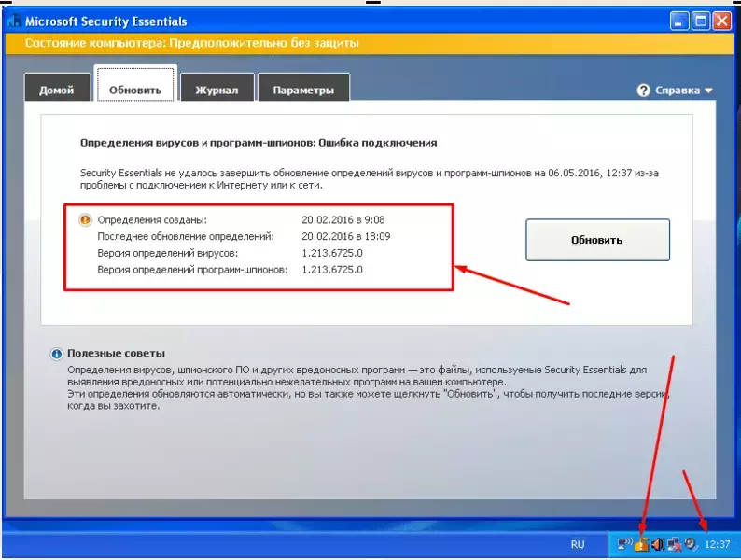Click the label Последнее обновление определений:
This screenshot has width=741, height=560.
tap(185, 236)
